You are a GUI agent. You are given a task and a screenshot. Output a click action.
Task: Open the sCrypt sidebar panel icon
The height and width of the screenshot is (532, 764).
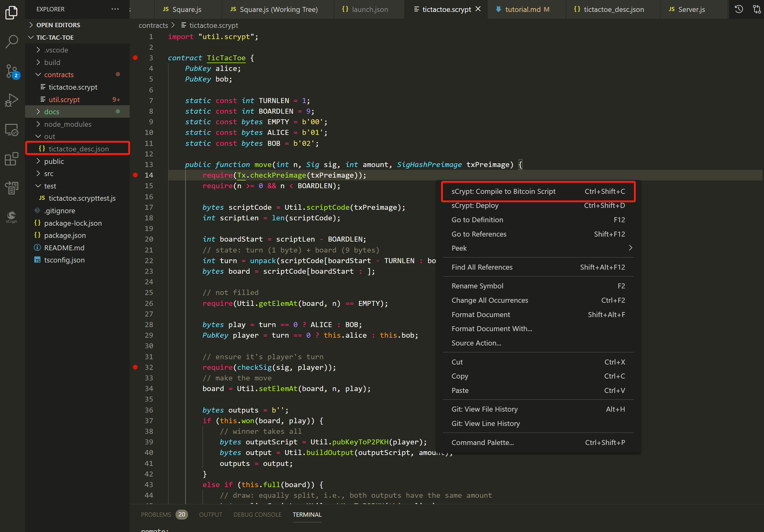click(12, 217)
